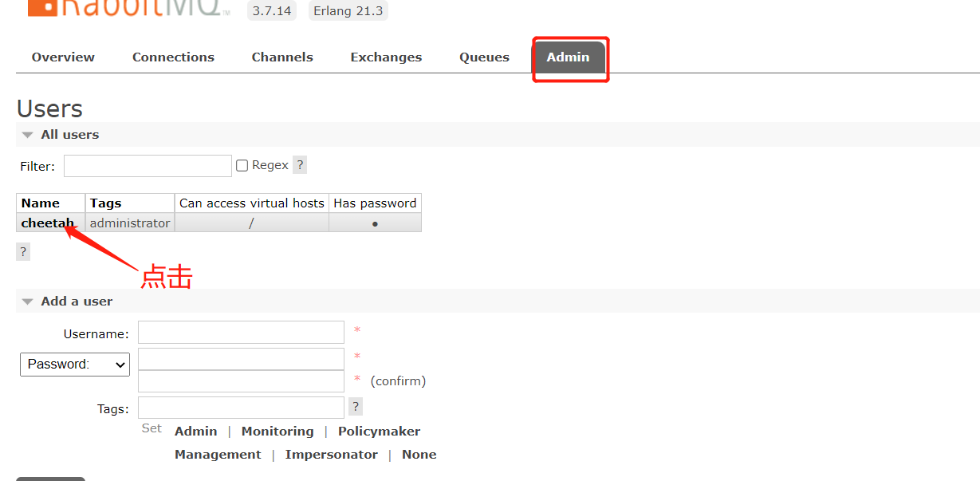Set the Monitoring tag
Screen dimensions: 980x481
coord(277,432)
